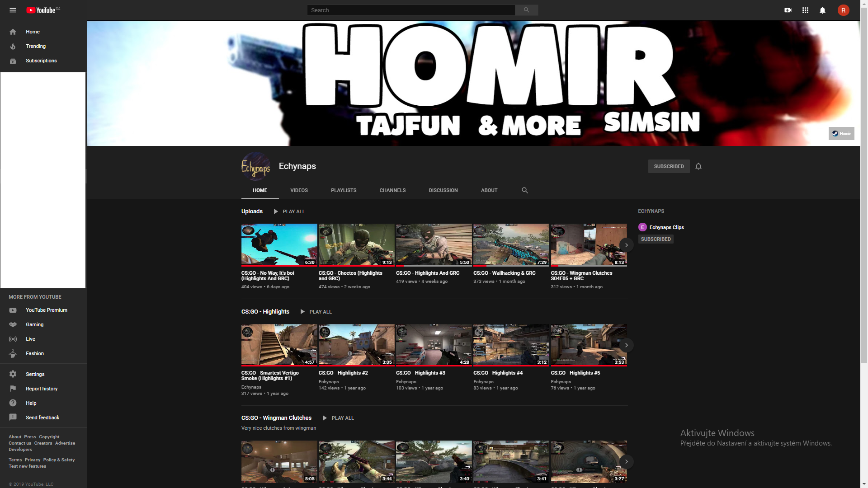Click the Fashion hanger icon
This screenshot has width=868, height=488.
point(13,353)
